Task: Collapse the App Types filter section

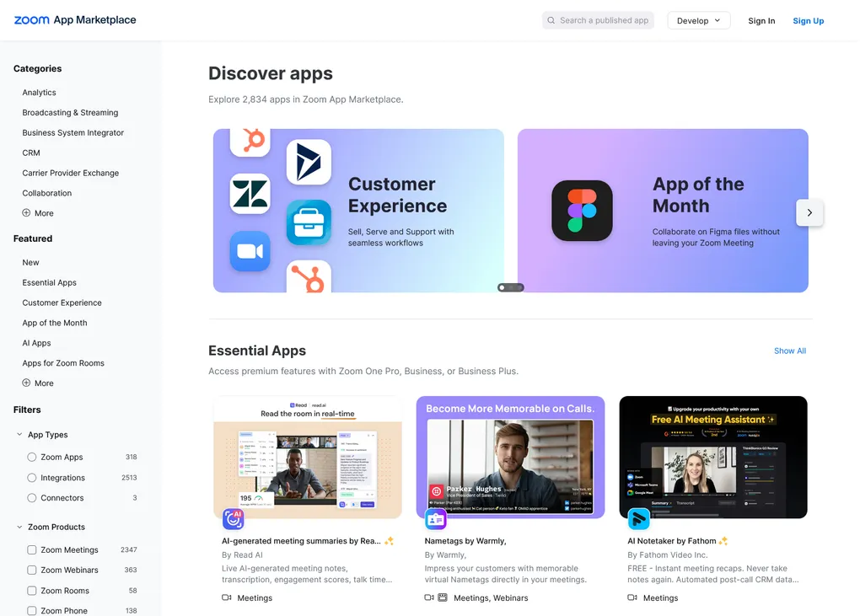Action: point(19,435)
